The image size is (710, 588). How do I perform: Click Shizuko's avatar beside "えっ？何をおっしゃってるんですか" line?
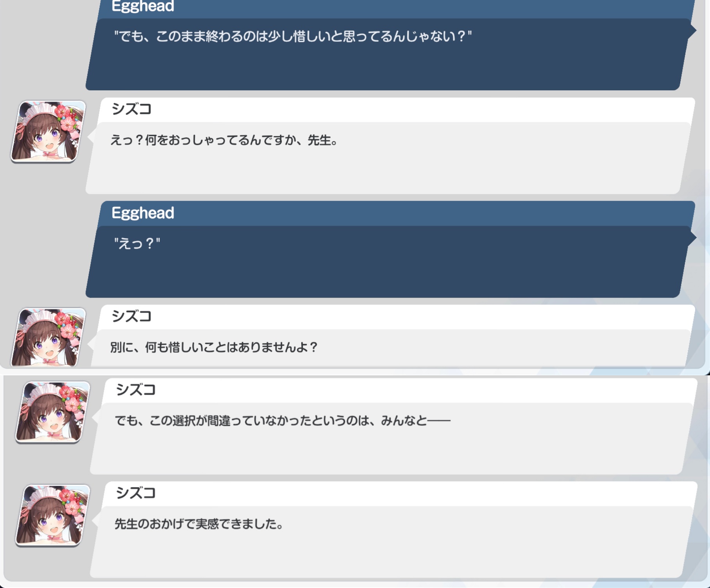(48, 131)
